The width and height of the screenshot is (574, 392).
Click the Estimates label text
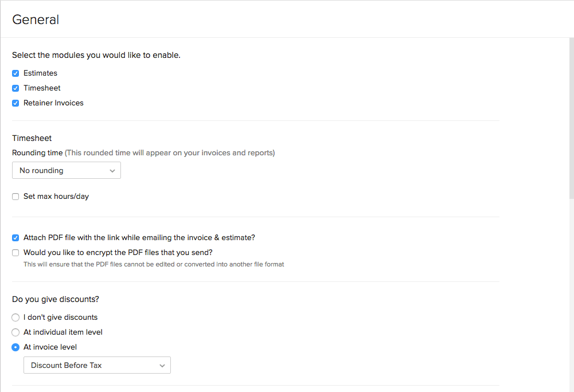[x=40, y=73]
